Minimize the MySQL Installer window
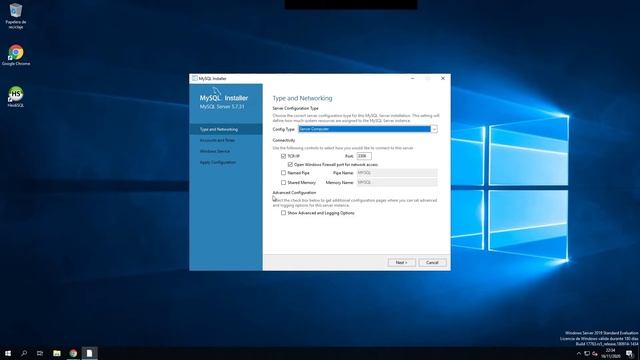This screenshot has height=360, width=640. click(x=413, y=78)
